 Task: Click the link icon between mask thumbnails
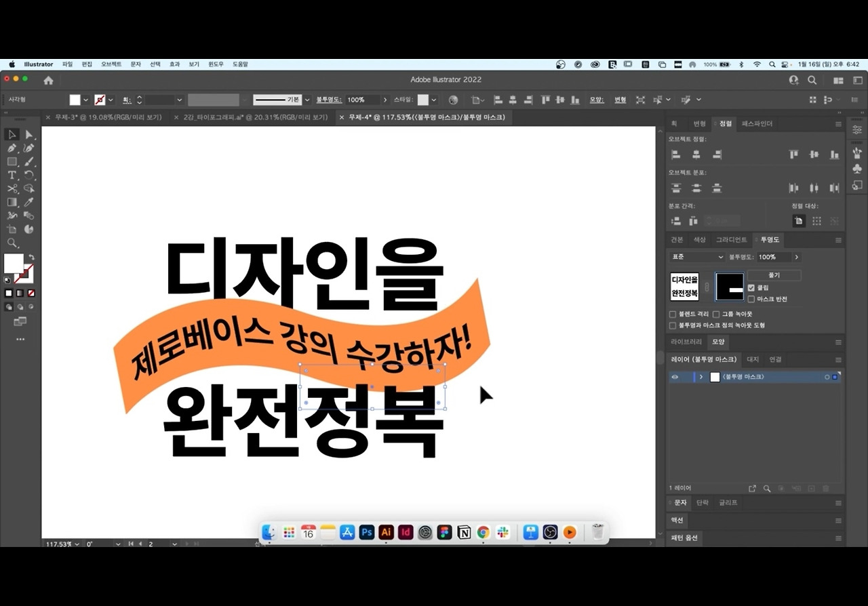click(x=707, y=287)
